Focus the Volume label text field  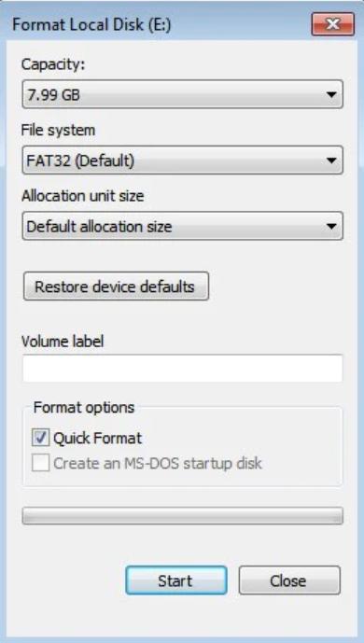pyautogui.click(x=182, y=369)
